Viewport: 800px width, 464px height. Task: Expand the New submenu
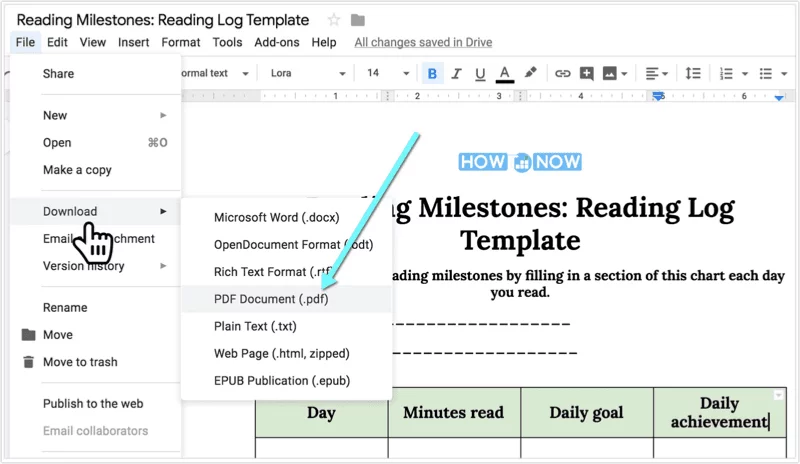click(x=96, y=115)
